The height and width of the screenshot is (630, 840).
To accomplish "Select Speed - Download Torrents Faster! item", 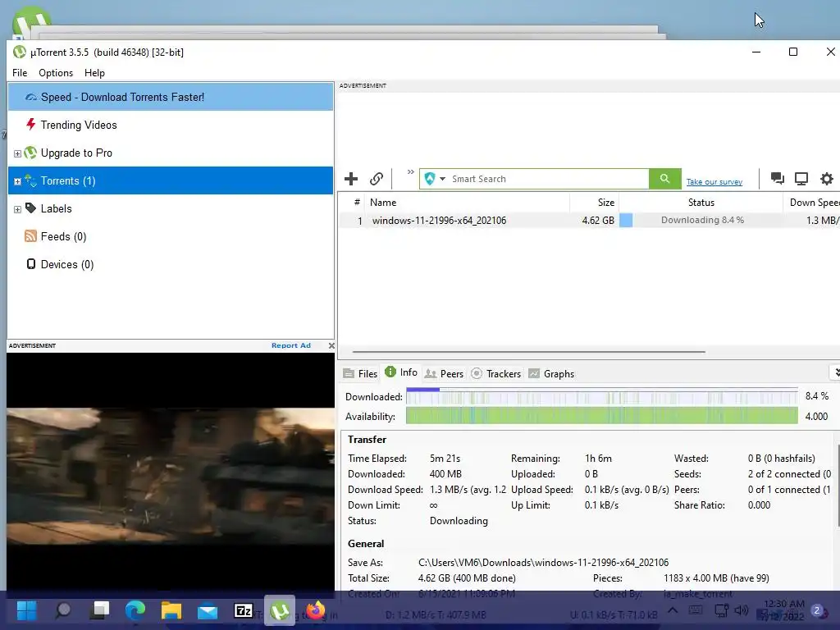I will (x=171, y=97).
